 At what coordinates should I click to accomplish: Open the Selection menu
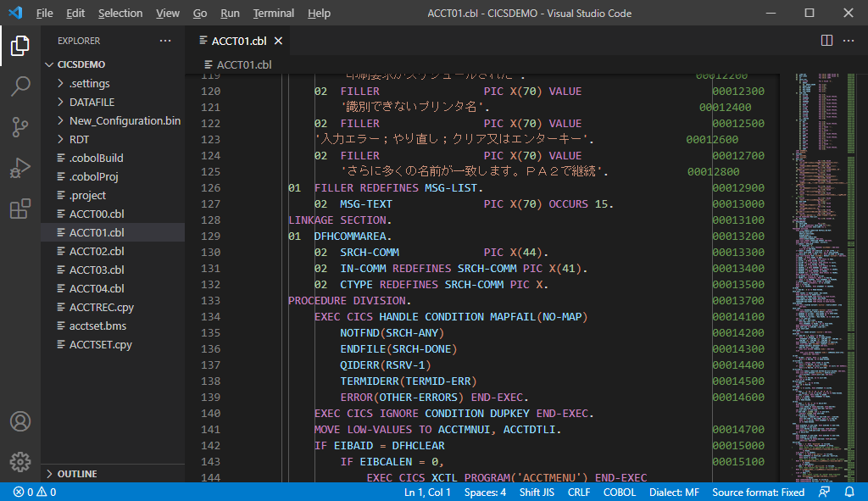click(120, 14)
